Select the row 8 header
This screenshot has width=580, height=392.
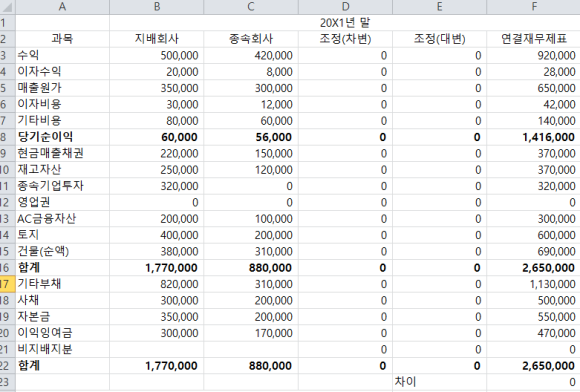coord(7,137)
